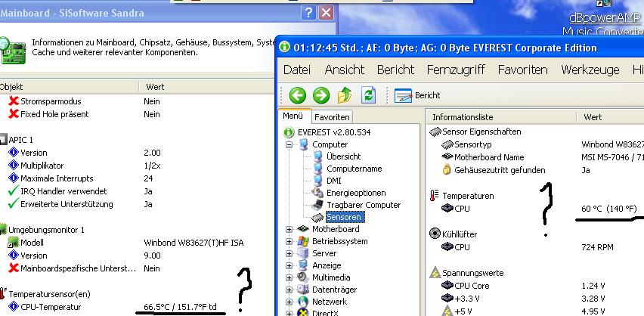Viewport: 644px width, 316px height.
Task: Refresh the EVEREST view
Action: (x=368, y=95)
